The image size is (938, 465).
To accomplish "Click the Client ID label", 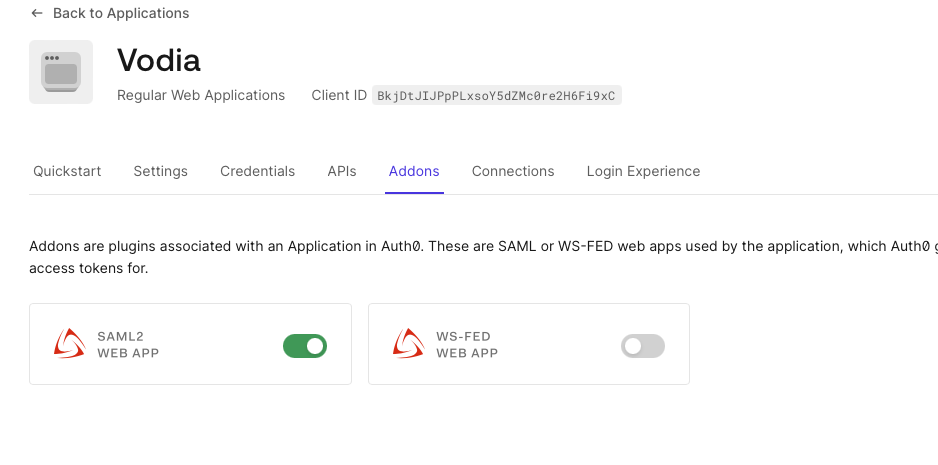I will tap(339, 95).
